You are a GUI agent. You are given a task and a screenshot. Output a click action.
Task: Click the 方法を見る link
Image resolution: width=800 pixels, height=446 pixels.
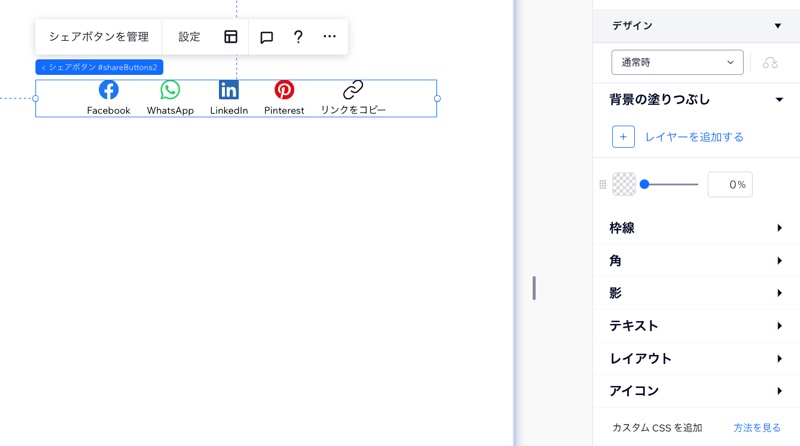[x=757, y=428]
